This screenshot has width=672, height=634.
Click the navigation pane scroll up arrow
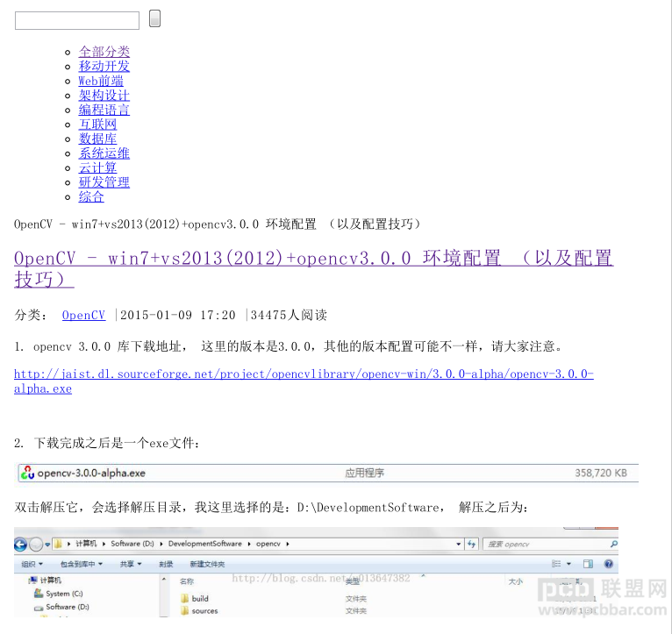164,579
